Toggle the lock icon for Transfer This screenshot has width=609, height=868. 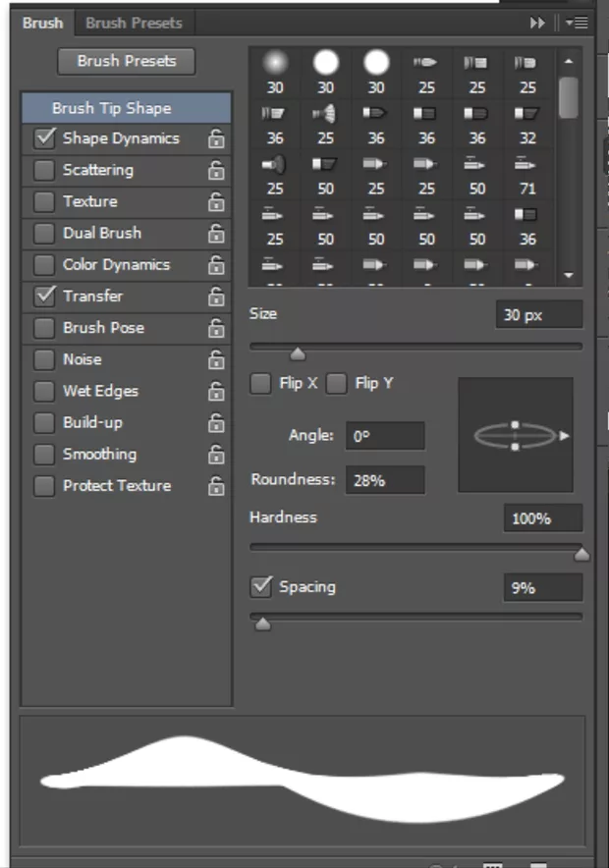point(216,297)
